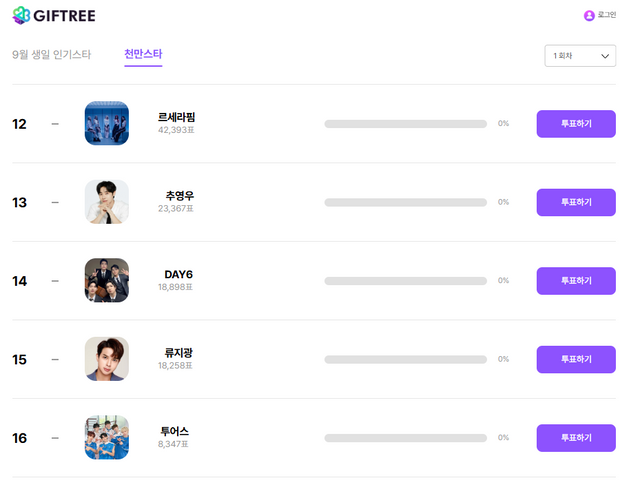This screenshot has width=640, height=489.
Task: Vote for 르세라핌 with 투표하기 button
Action: coord(576,124)
